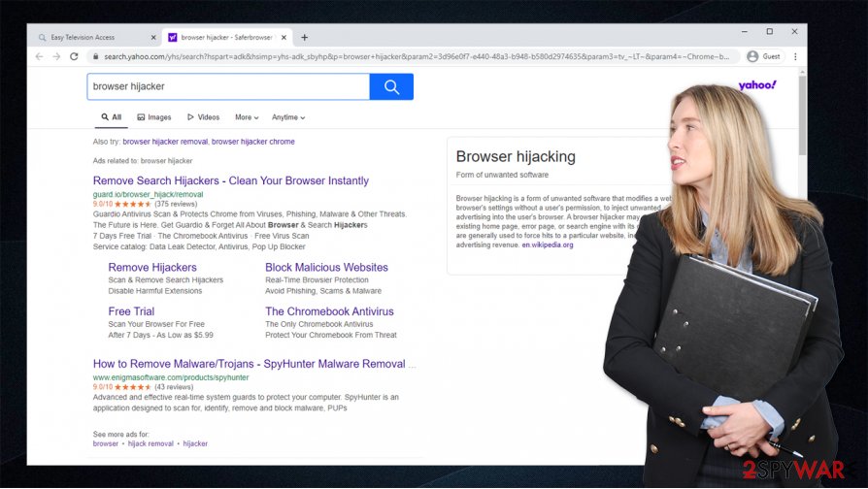Screen dimensions: 868x489
Task: Open 'Remove Search Hijackers - Clean Your Browser Instantly'
Action: (x=231, y=180)
